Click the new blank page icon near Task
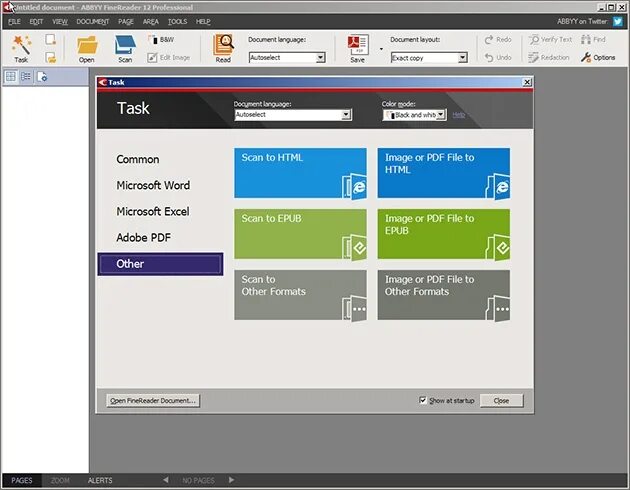 point(51,39)
